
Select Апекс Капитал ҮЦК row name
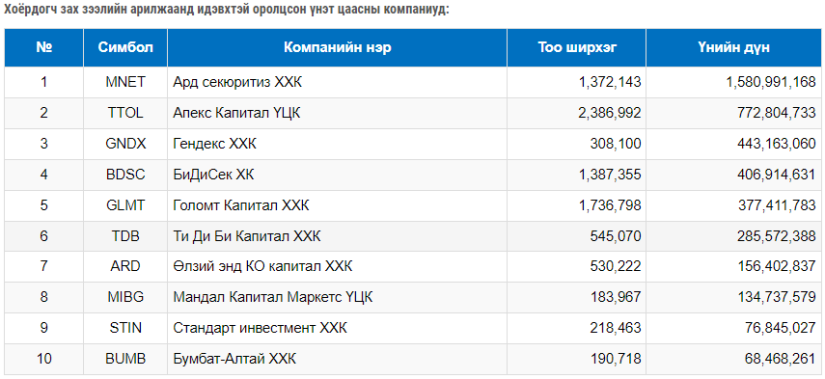237,113
